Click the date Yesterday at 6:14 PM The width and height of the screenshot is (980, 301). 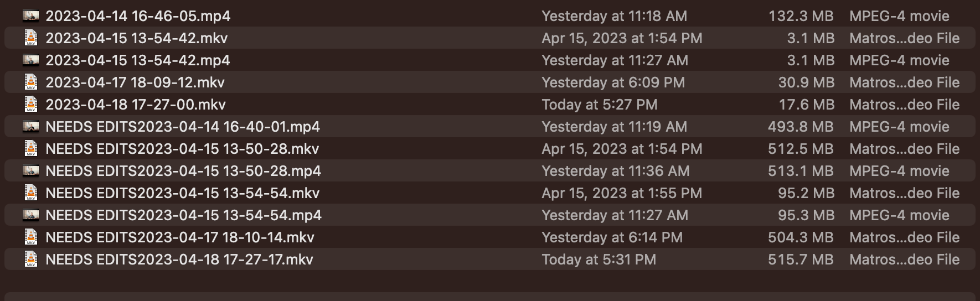tap(612, 237)
